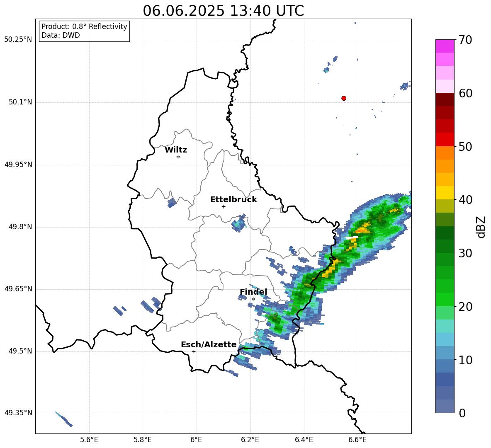Image resolution: width=491 pixels, height=448 pixels.
Task: Click the 49.5°N latitude label
Action: 21,351
